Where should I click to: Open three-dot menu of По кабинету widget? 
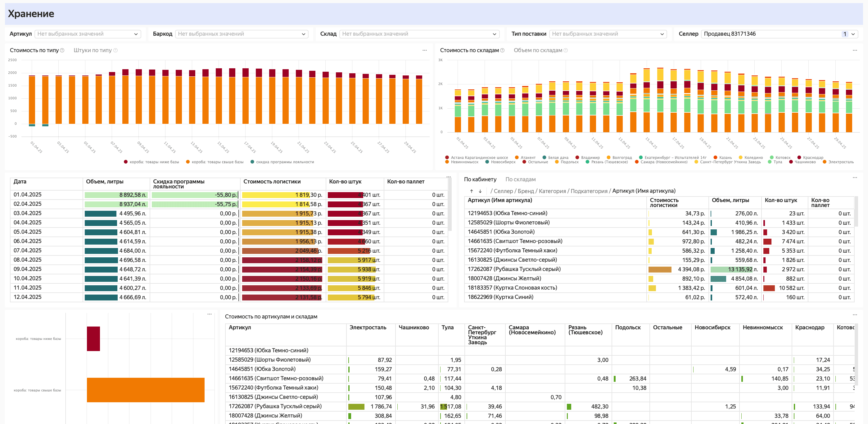point(855,178)
